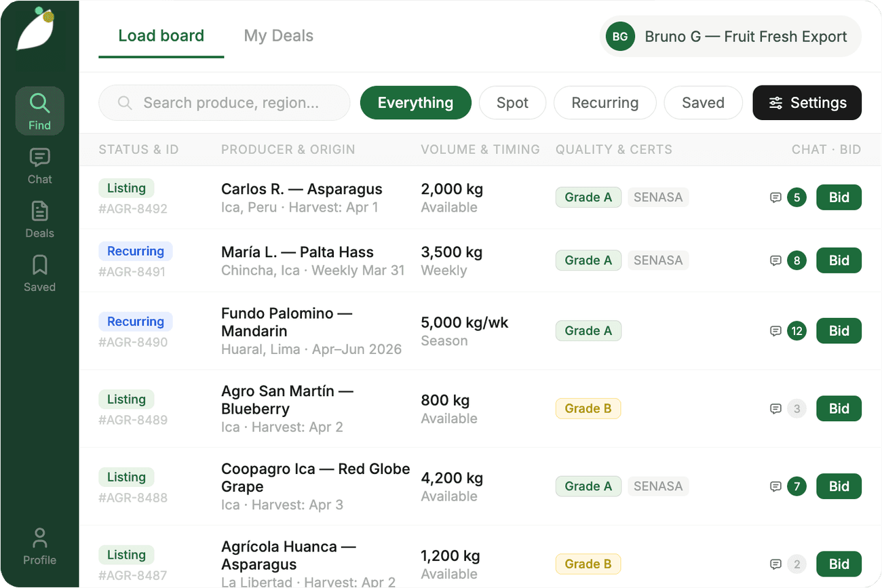882x588 pixels.
Task: Open María L. — Palta Hass title
Action: tap(297, 252)
